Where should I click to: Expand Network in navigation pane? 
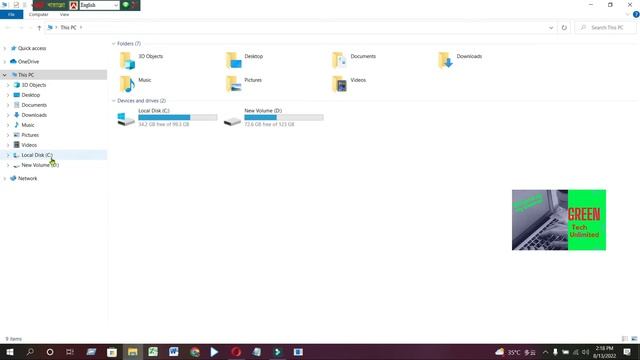[4, 179]
